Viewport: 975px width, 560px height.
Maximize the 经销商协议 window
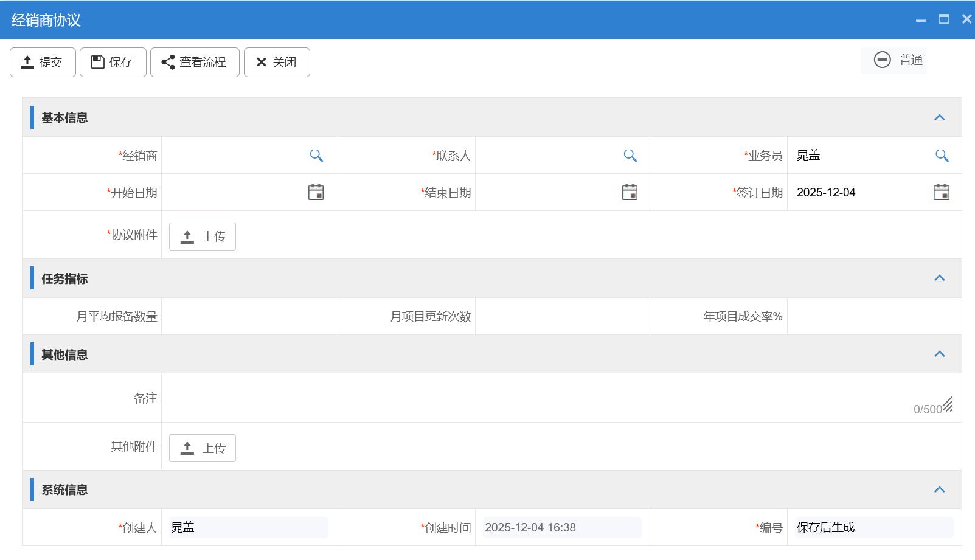943,19
